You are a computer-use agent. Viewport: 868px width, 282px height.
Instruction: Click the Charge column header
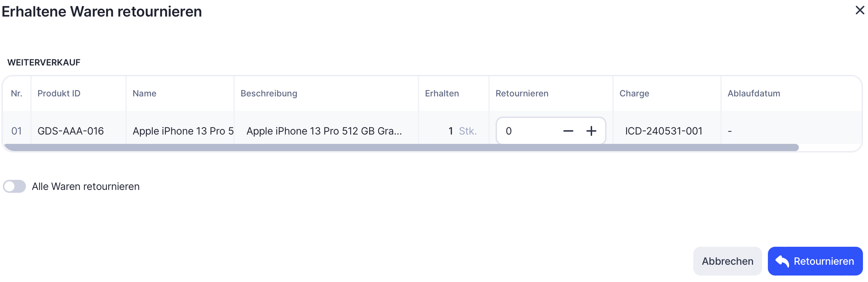tap(634, 94)
